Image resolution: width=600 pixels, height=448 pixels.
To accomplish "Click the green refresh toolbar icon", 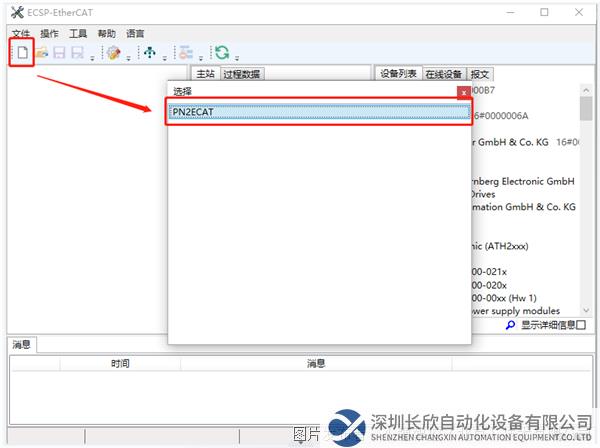I will click(222, 53).
